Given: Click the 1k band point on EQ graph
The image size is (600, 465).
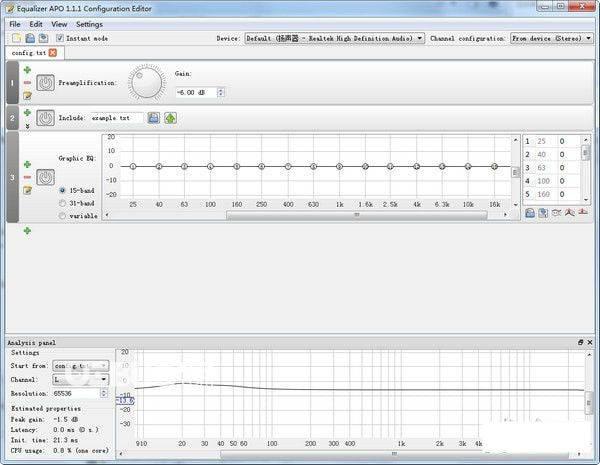Looking at the screenshot, I should [x=339, y=166].
